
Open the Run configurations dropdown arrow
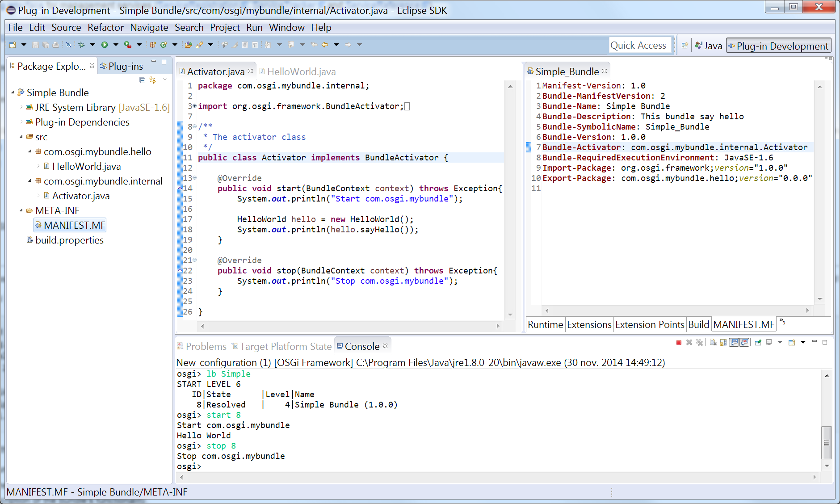[116, 45]
